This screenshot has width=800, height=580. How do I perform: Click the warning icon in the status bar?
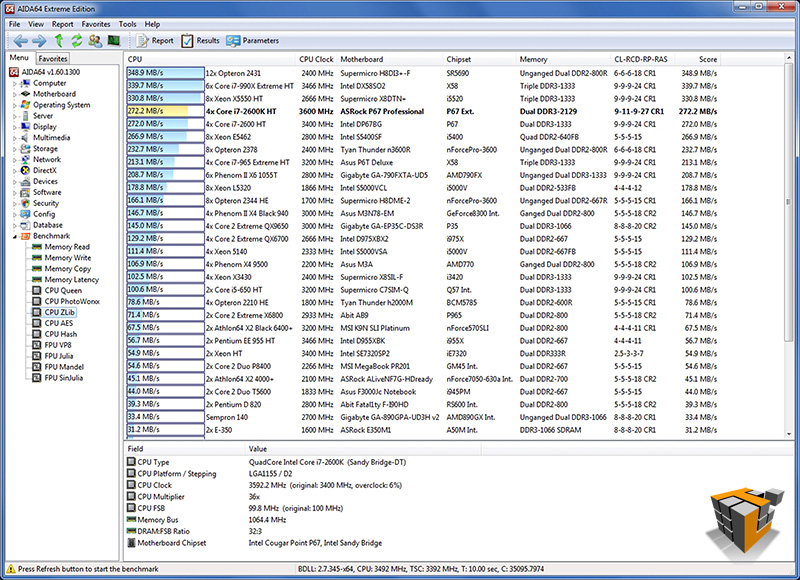point(10,569)
